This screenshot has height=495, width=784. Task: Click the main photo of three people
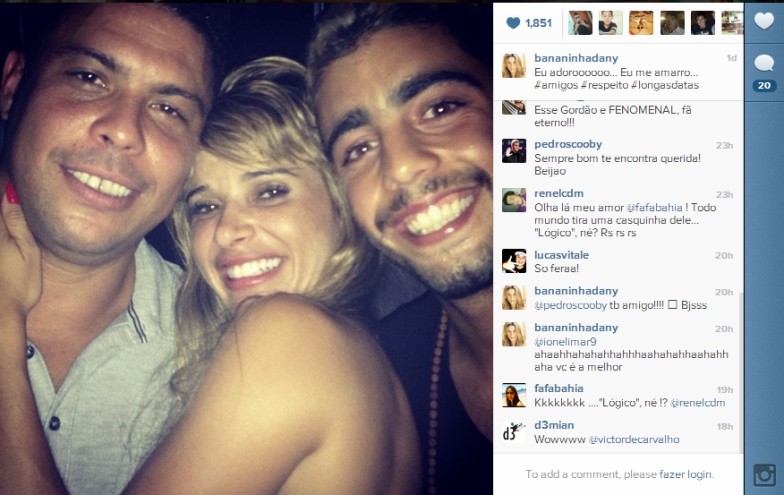coord(246,248)
